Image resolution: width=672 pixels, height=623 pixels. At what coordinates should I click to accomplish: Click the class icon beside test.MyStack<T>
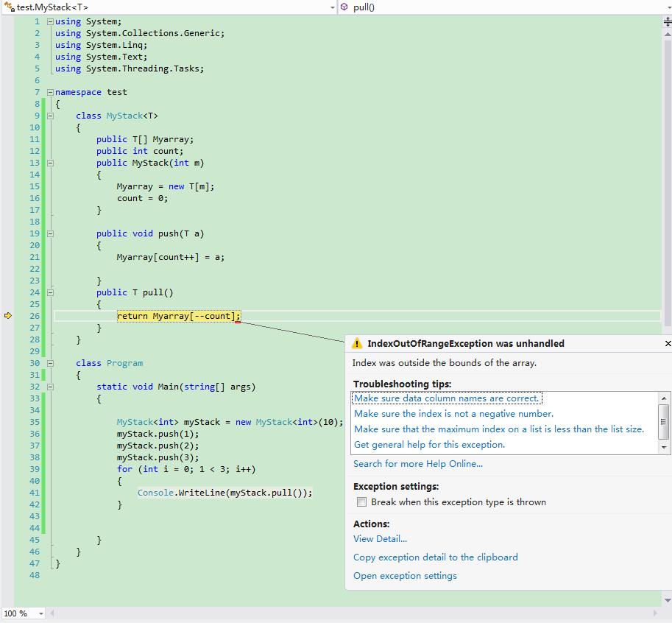(x=9, y=7)
